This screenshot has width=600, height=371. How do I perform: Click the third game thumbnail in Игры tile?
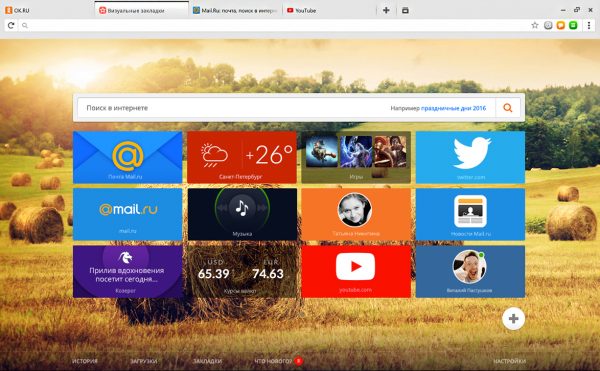(390, 151)
